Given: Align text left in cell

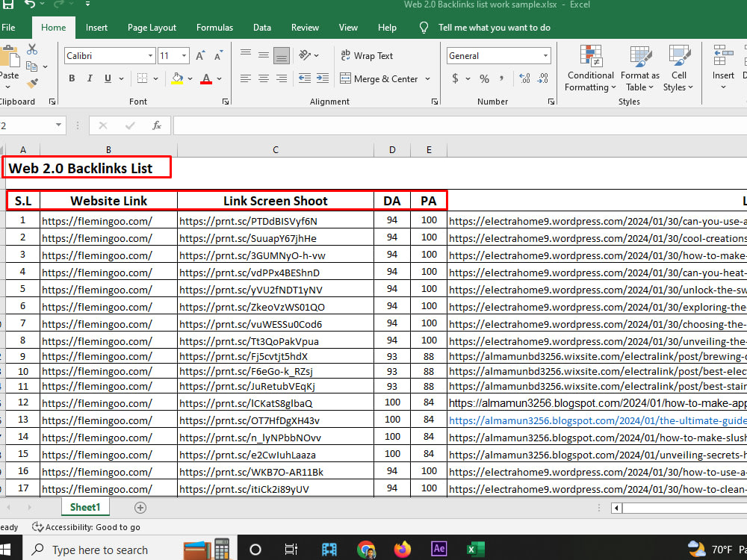Looking at the screenshot, I should point(246,78).
